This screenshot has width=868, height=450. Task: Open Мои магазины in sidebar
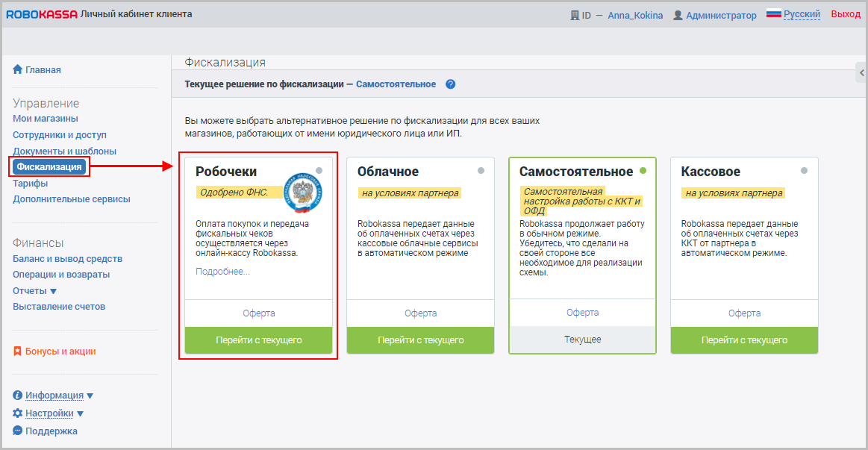(46, 119)
